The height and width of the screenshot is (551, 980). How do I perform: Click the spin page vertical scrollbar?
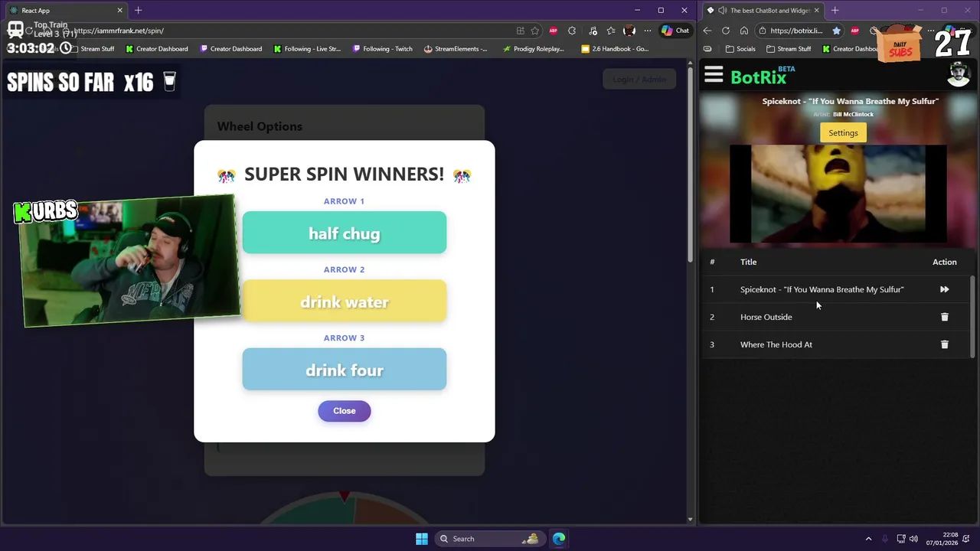coord(690,165)
